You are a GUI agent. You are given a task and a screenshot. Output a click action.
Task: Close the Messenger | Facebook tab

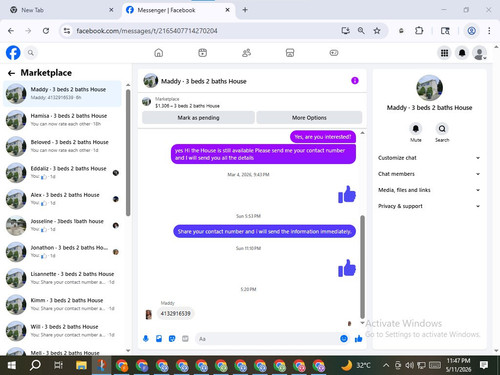click(x=227, y=10)
